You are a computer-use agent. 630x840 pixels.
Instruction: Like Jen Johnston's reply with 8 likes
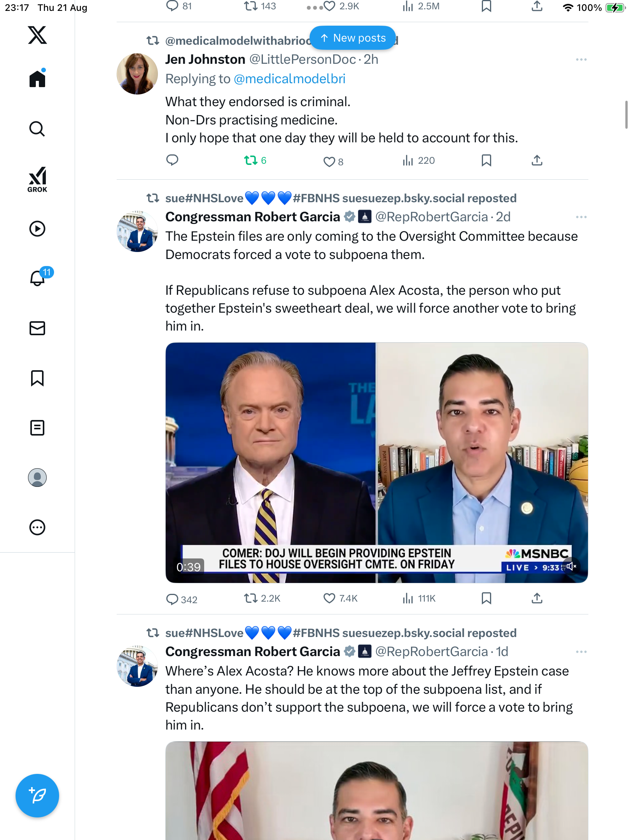pos(329,161)
